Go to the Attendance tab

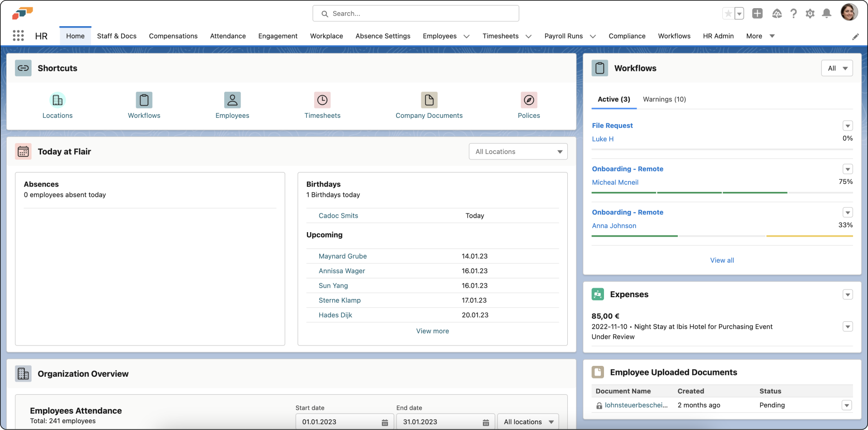point(228,36)
